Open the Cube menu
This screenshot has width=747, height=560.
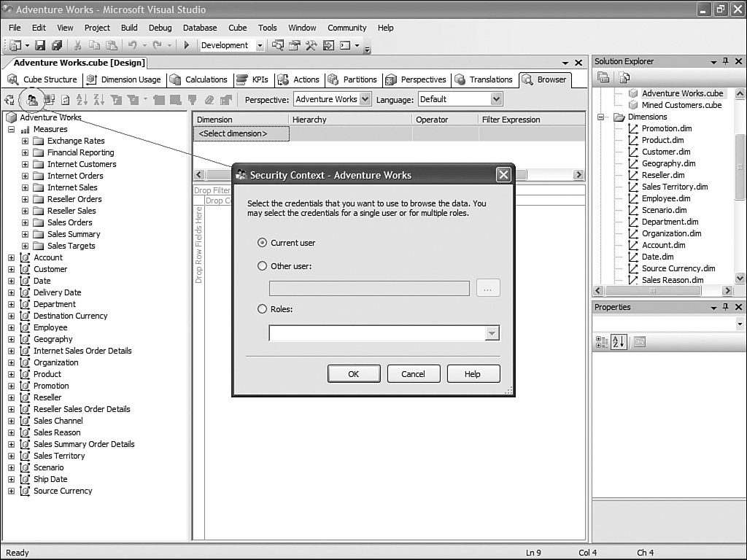click(x=237, y=28)
